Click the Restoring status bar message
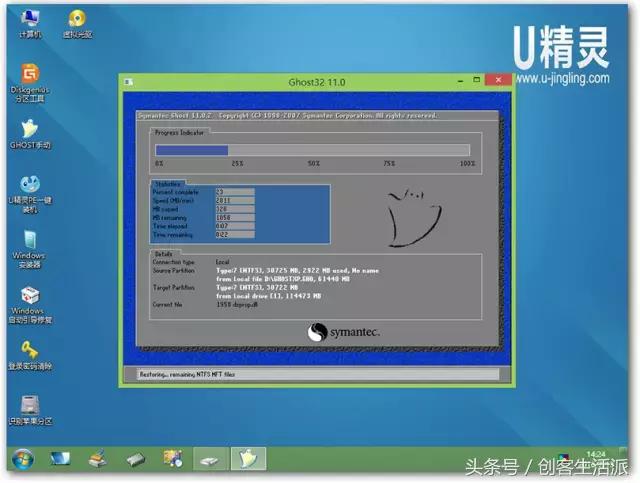 click(x=187, y=374)
